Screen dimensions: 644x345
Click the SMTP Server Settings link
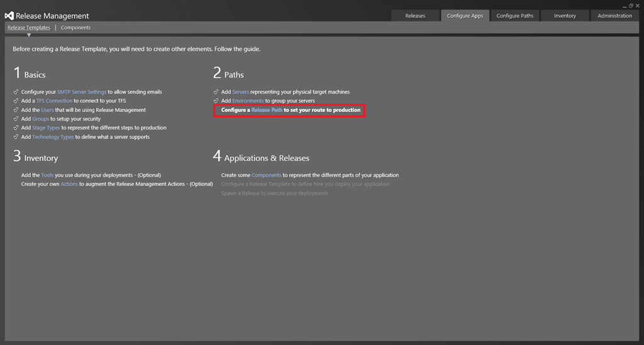click(82, 92)
